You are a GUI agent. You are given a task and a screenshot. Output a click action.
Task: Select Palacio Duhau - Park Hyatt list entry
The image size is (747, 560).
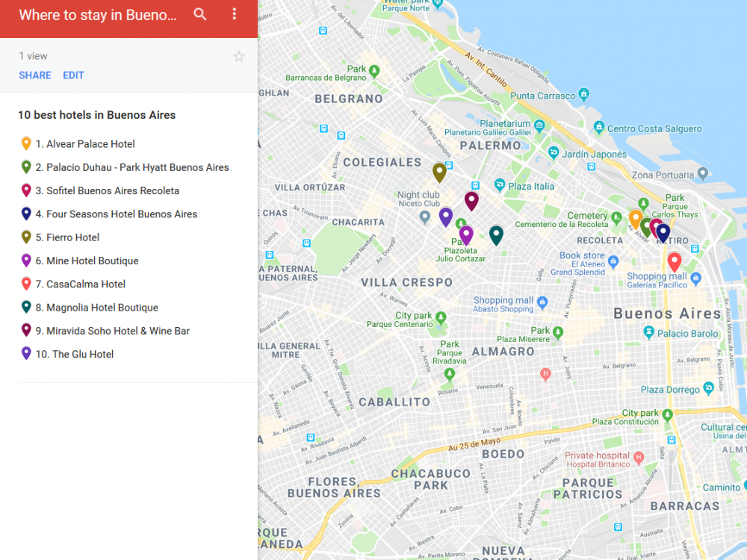point(137,167)
